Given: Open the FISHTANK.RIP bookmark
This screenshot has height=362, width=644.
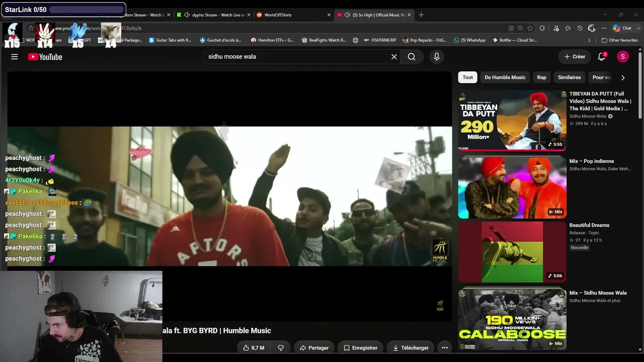Looking at the screenshot, I should point(380,40).
